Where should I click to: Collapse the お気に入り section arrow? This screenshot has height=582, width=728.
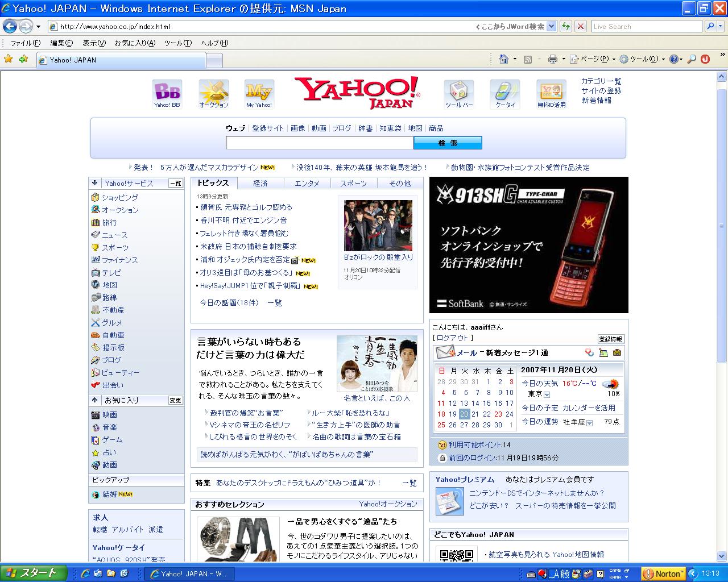coord(95,400)
